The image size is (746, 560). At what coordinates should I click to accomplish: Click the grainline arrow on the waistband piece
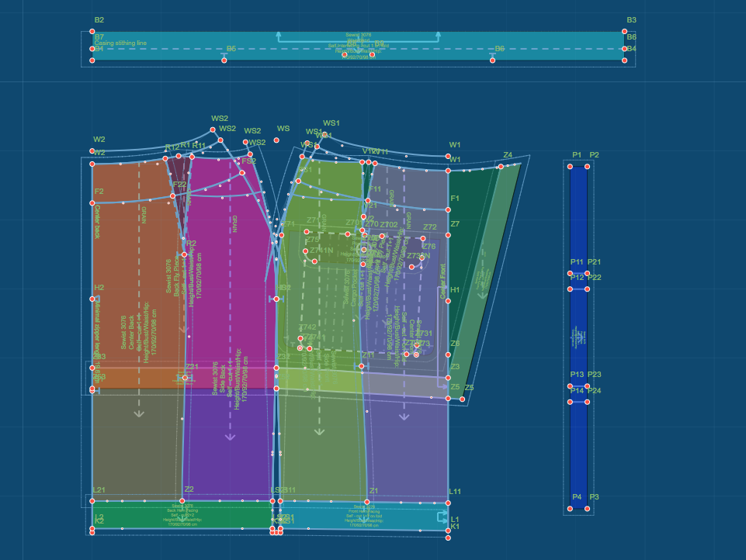[x=358, y=36]
